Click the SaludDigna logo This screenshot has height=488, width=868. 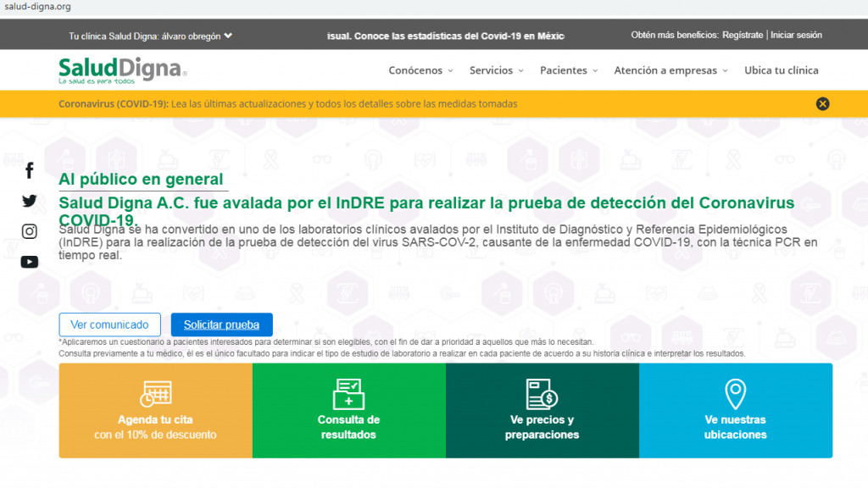click(x=123, y=70)
